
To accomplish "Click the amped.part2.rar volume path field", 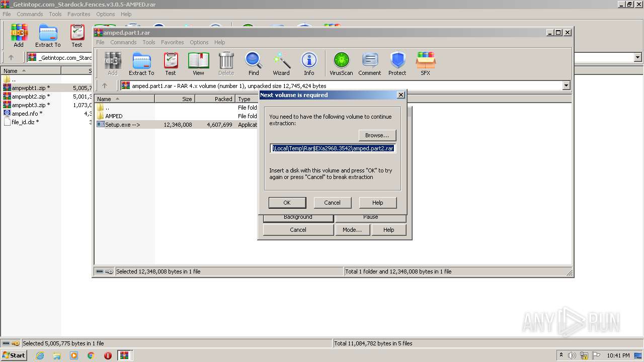I will pos(333,148).
